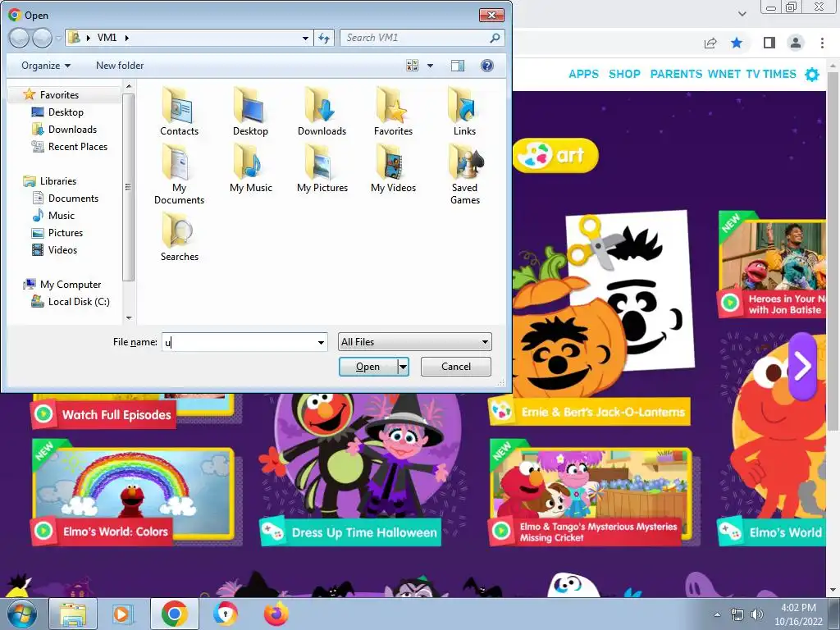
Task: Open the File name history dropdown
Action: (321, 342)
